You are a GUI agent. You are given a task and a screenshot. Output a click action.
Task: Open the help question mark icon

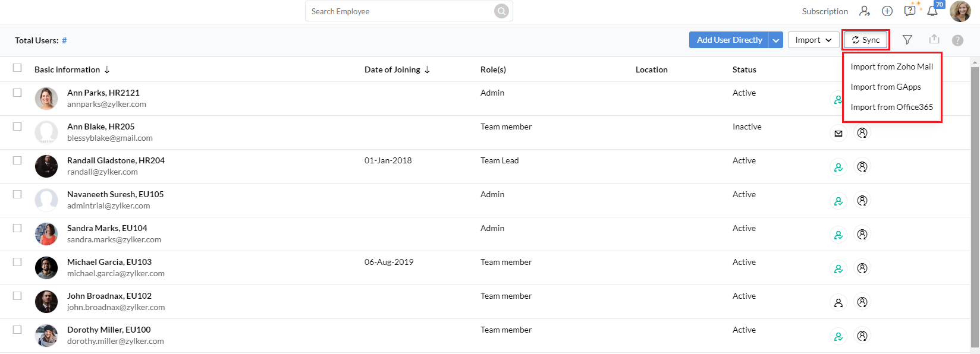(957, 40)
